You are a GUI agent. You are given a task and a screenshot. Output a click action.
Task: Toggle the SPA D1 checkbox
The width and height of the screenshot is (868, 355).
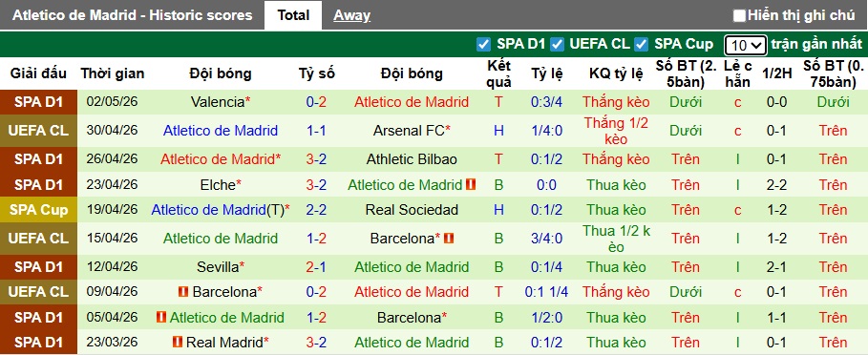(x=484, y=44)
